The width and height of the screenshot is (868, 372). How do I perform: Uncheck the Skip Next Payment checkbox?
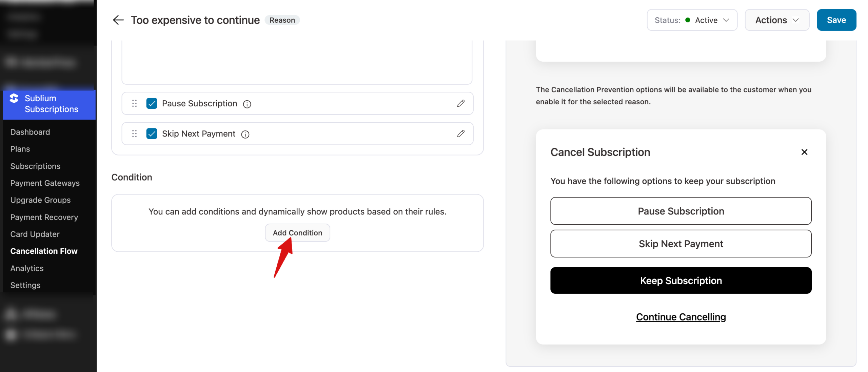(152, 134)
